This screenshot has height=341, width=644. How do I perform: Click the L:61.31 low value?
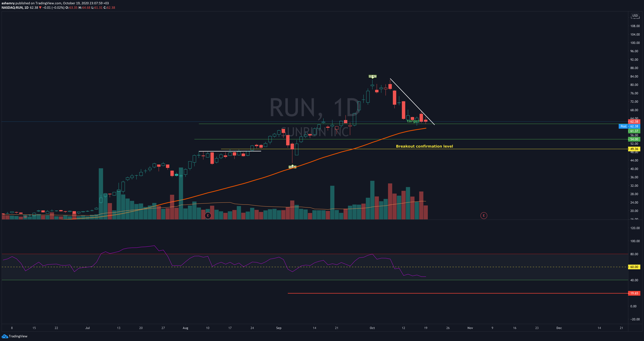(97, 8)
